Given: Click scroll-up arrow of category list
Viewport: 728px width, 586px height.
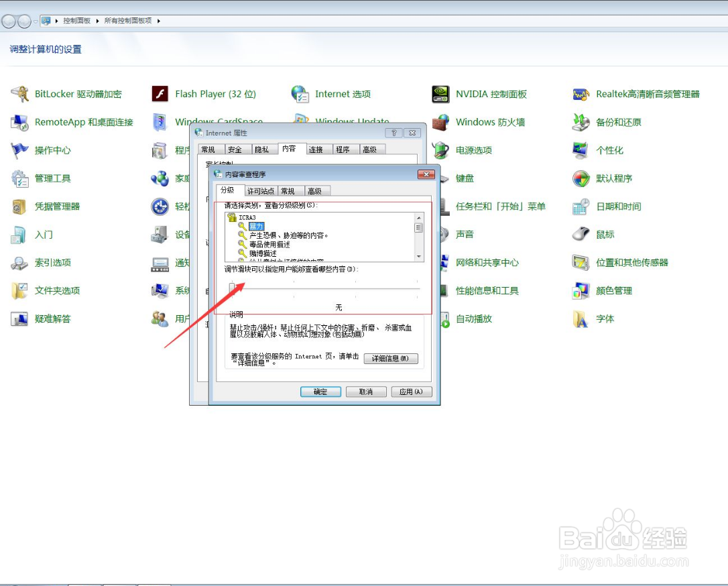Looking at the screenshot, I should 419,218.
